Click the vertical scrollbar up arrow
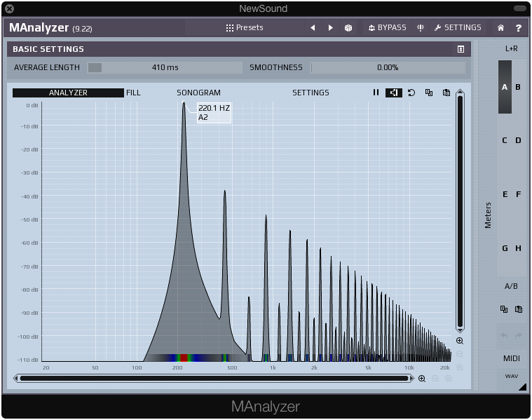The height and width of the screenshot is (420, 532). [x=460, y=92]
